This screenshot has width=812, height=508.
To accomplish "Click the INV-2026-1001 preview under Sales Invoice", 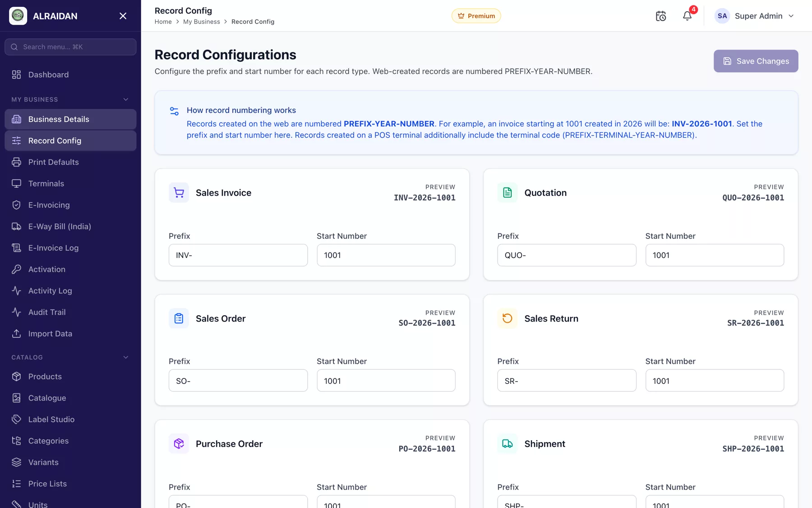I will click(424, 198).
